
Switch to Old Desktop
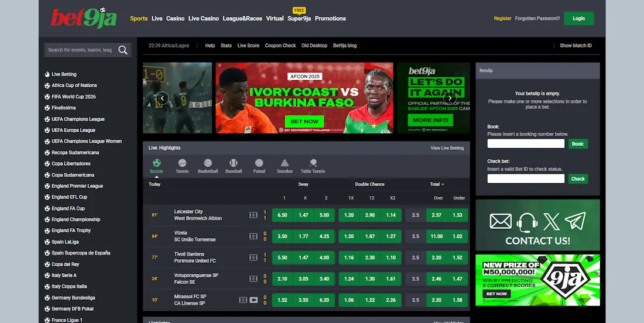click(314, 46)
